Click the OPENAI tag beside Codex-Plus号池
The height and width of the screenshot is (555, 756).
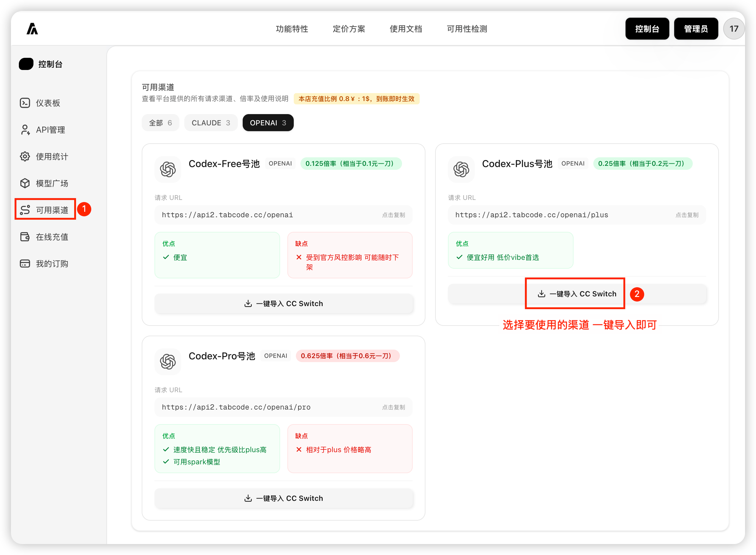(573, 164)
